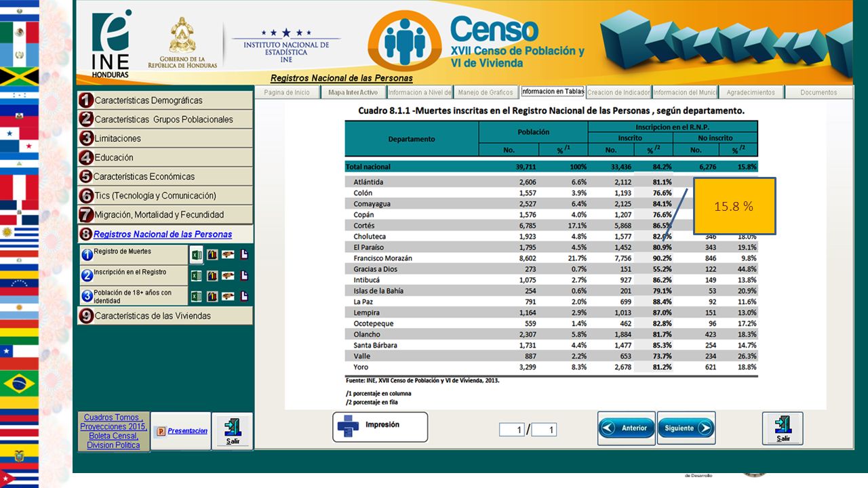Click the Salir button beside Siguiente
The width and height of the screenshot is (868, 488).
tap(783, 428)
